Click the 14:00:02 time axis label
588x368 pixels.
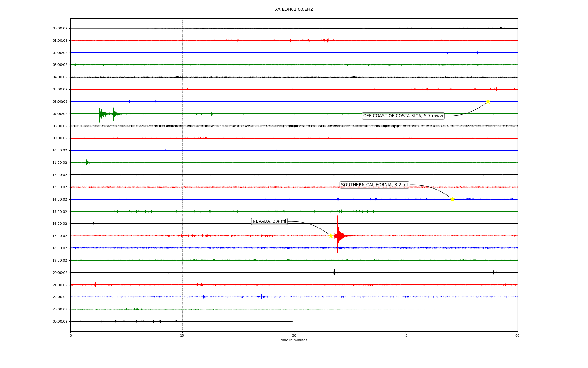click(x=60, y=199)
